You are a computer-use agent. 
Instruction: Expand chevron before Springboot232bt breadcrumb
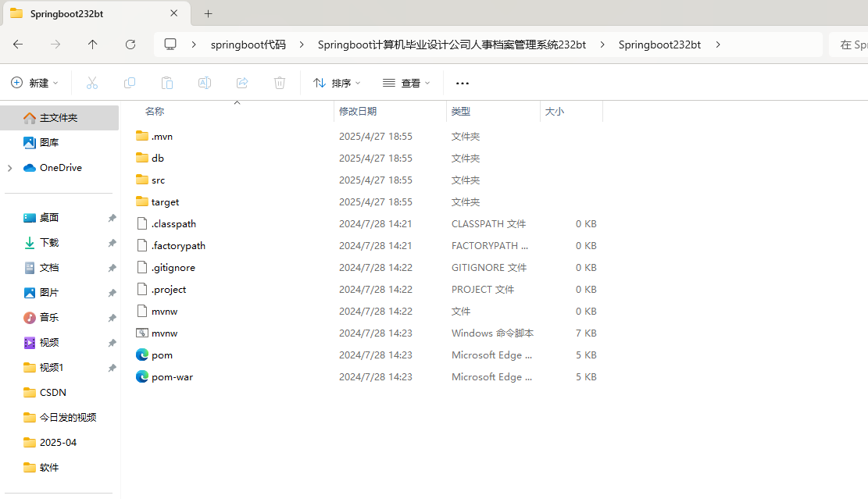click(x=602, y=45)
